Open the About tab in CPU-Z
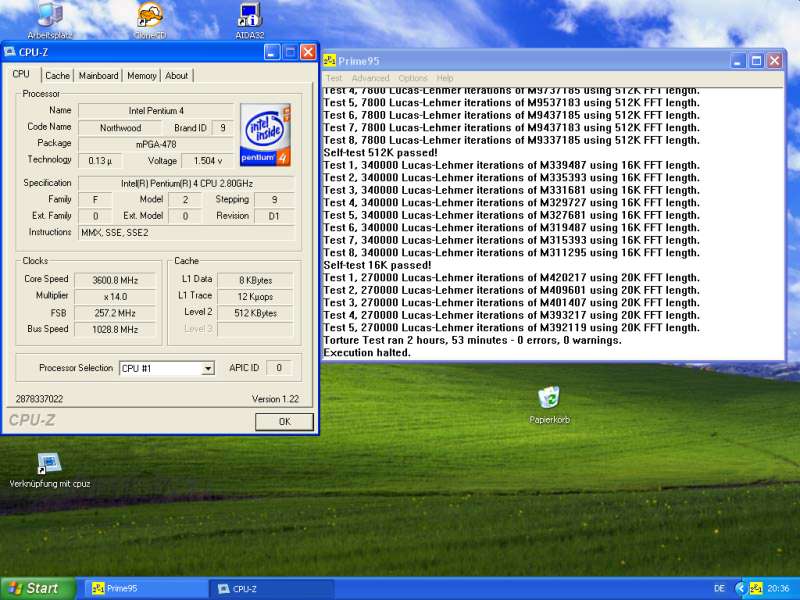The width and height of the screenshot is (800, 600). click(x=177, y=76)
